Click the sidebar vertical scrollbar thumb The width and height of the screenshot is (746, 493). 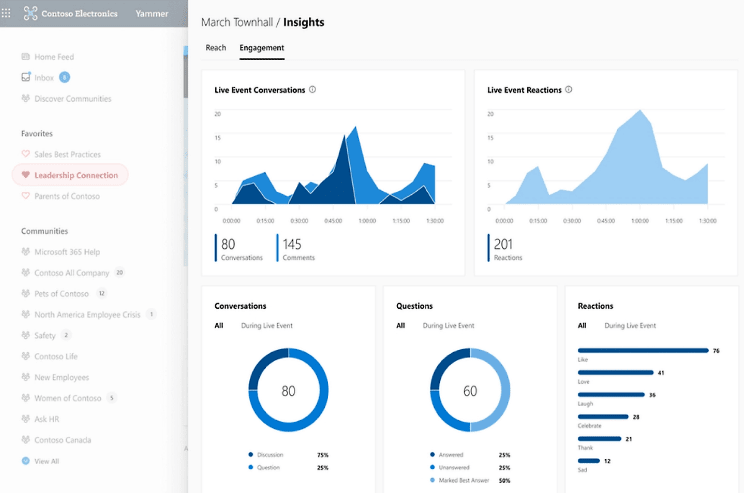coord(186,75)
